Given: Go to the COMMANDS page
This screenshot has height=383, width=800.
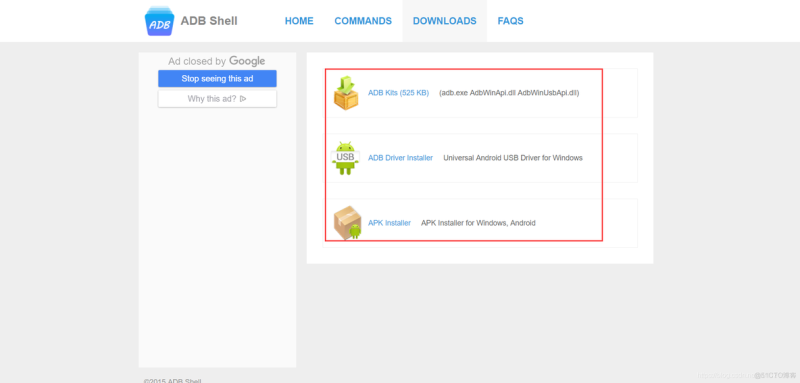Looking at the screenshot, I should tap(363, 21).
